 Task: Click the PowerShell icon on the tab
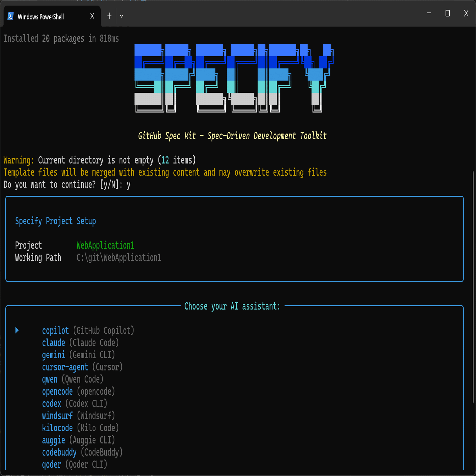tap(10, 15)
